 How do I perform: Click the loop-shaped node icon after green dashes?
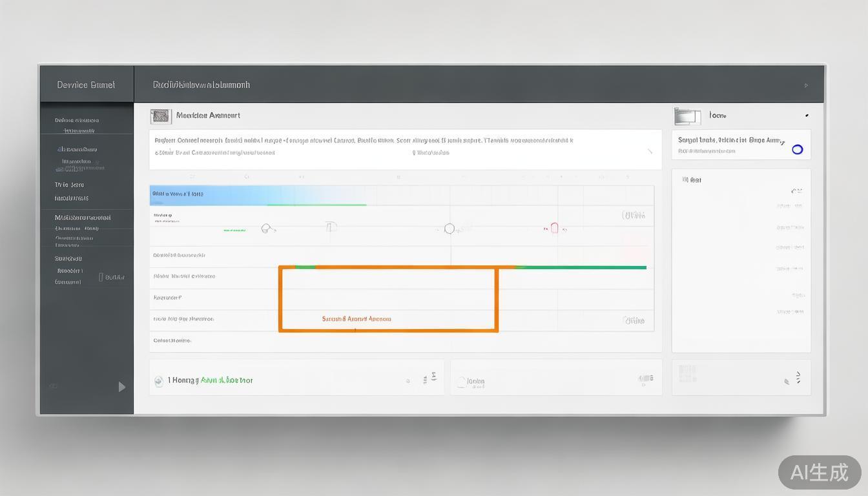pos(267,229)
